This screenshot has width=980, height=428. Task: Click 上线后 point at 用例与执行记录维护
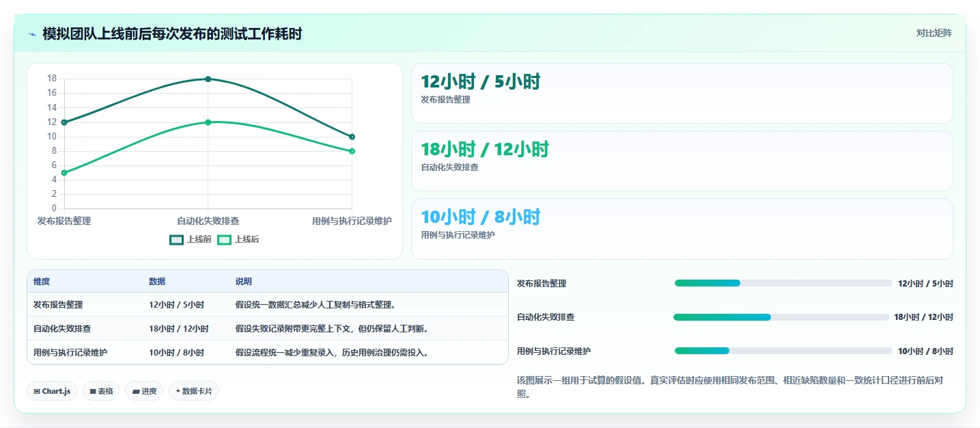point(352,151)
